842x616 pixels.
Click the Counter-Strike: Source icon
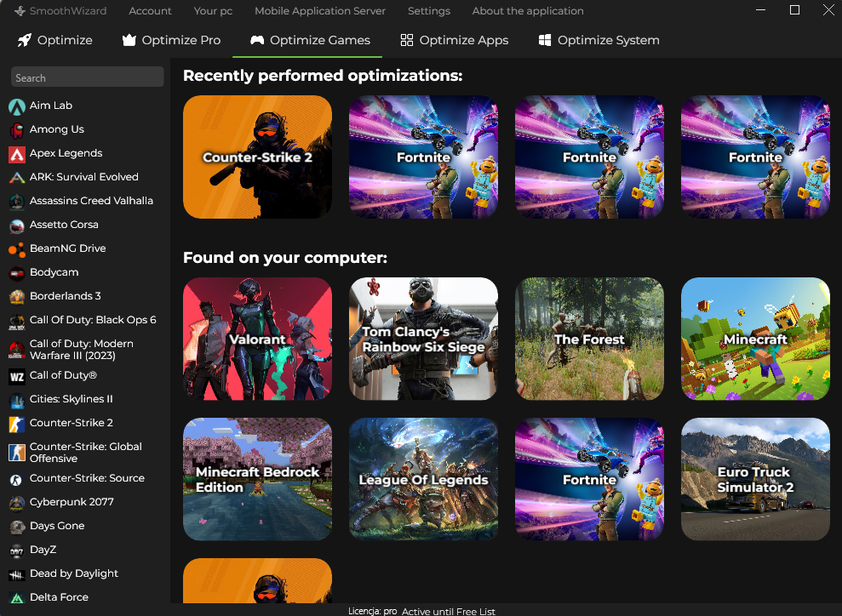(x=17, y=480)
